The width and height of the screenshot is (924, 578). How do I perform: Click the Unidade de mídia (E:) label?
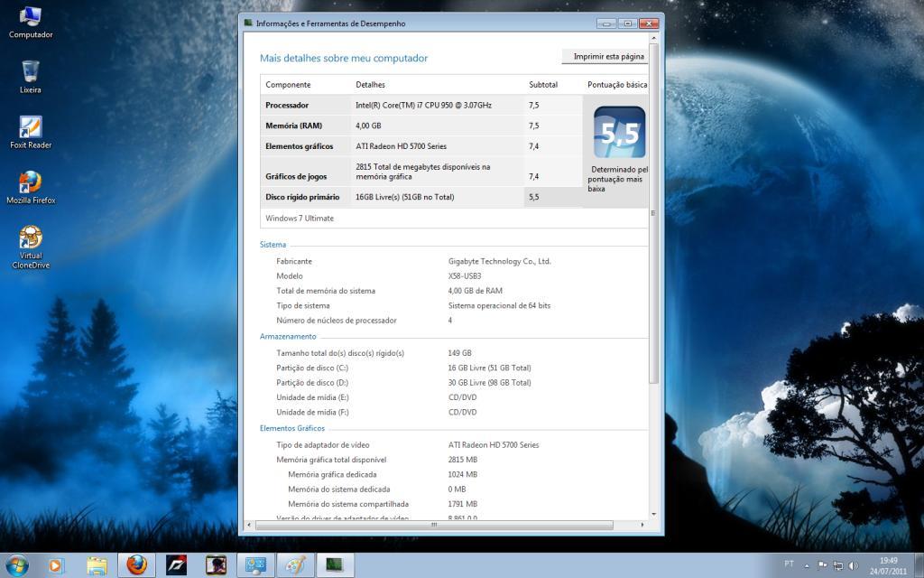[x=312, y=397]
